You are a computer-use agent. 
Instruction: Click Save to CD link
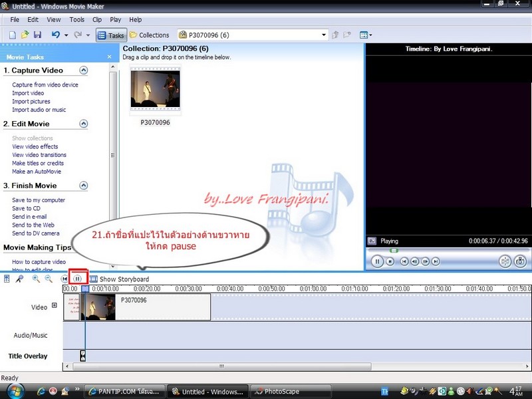[x=26, y=208]
